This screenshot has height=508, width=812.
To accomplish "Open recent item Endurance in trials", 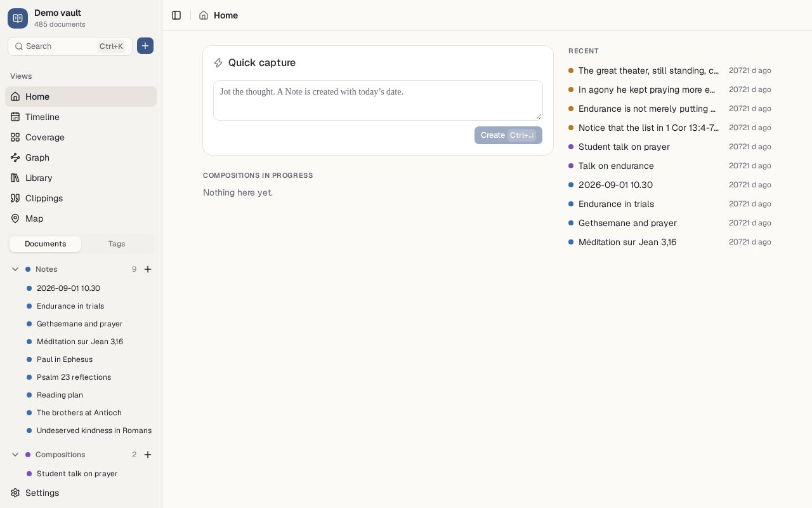I will [x=670, y=204].
